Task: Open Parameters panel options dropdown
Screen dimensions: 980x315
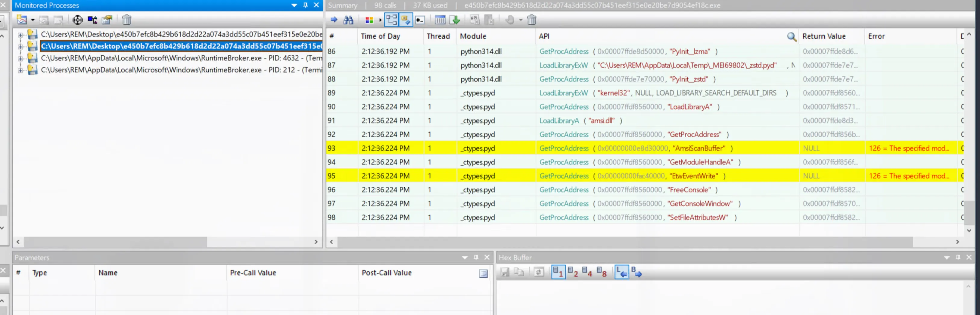Action: [465, 257]
